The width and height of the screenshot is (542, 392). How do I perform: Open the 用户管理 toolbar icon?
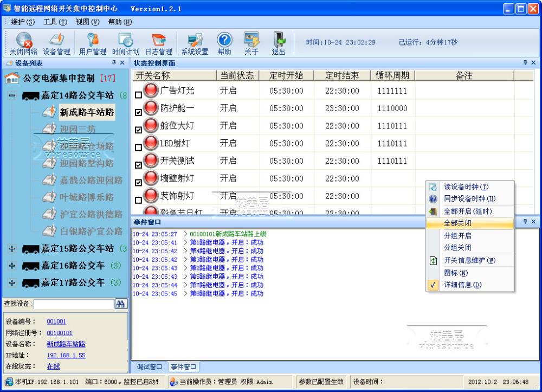click(x=93, y=42)
